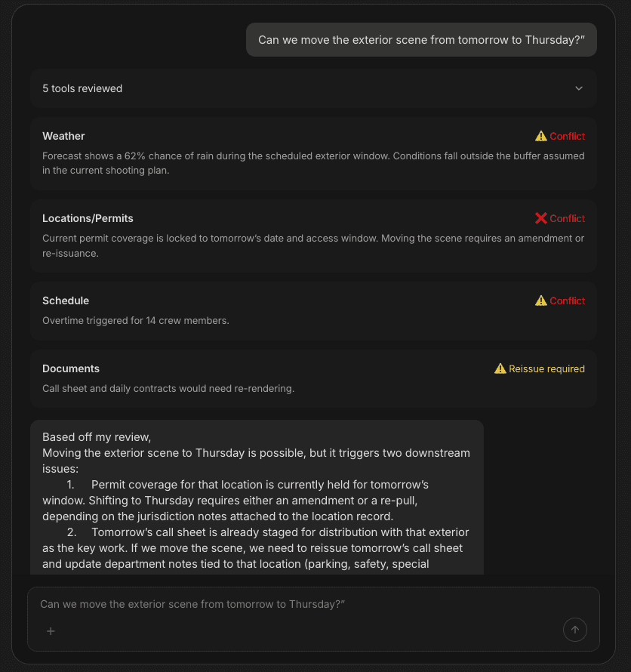Open the Weather card heading
Screen dimensions: 631x672
pos(63,136)
